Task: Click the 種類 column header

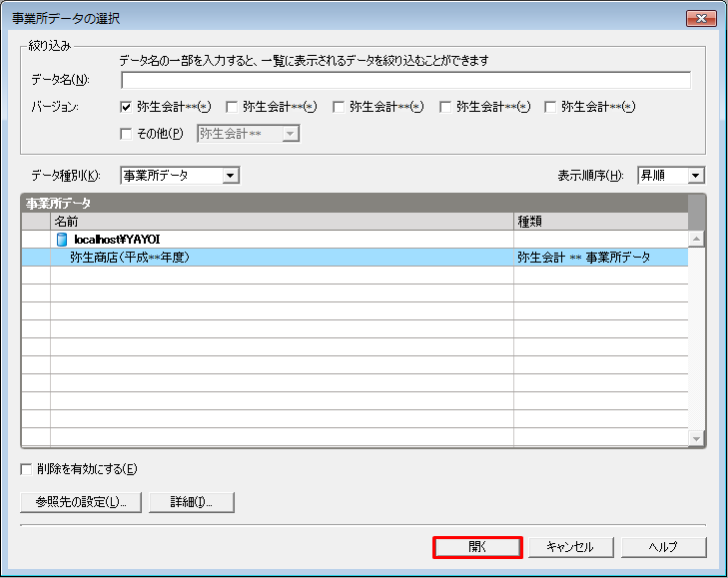Action: (599, 221)
